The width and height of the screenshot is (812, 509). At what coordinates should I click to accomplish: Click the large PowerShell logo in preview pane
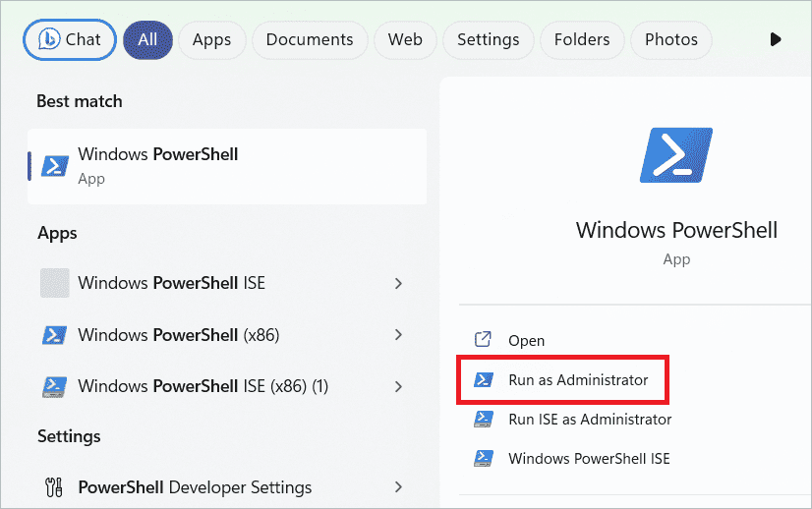click(676, 155)
